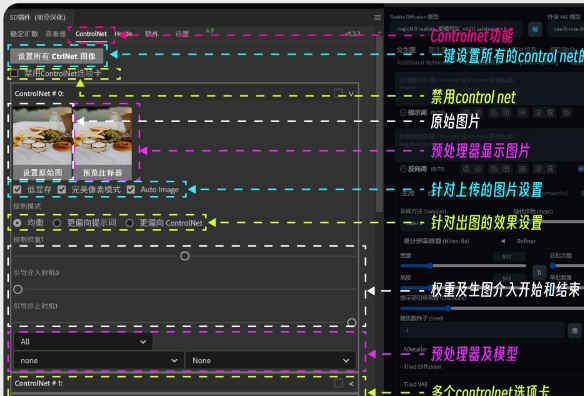Select the 文生图 tab in WebUI
Image resolution: width=584 pixels, height=396 pixels.
click(406, 50)
